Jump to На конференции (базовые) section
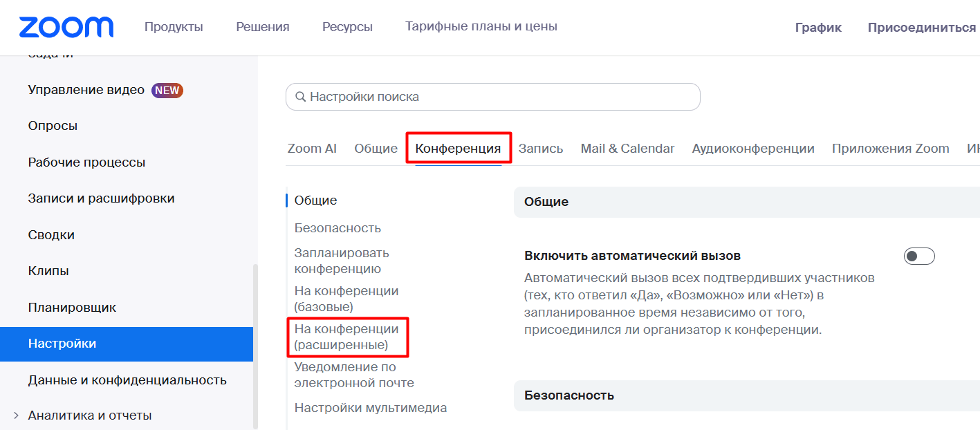This screenshot has width=980, height=430. 346,299
